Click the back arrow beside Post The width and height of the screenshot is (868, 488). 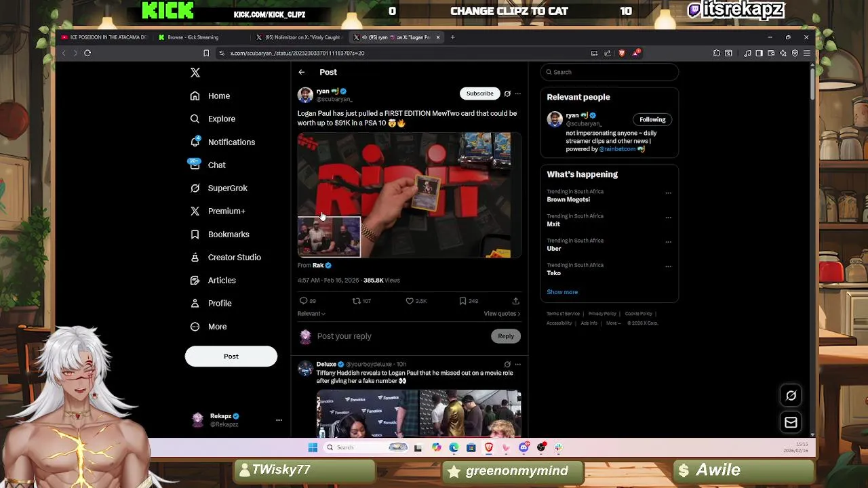coord(302,72)
